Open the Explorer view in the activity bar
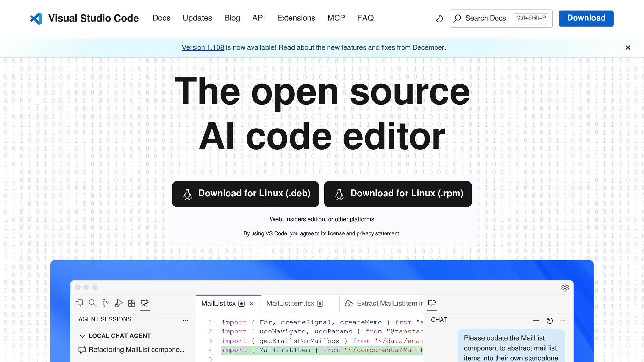Viewport: 644px width, 362px height. tap(79, 303)
